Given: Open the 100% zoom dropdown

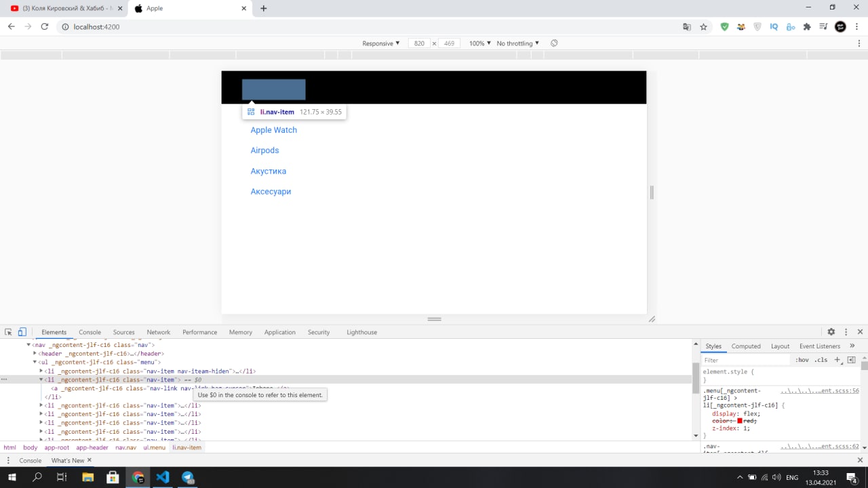Looking at the screenshot, I should (480, 43).
